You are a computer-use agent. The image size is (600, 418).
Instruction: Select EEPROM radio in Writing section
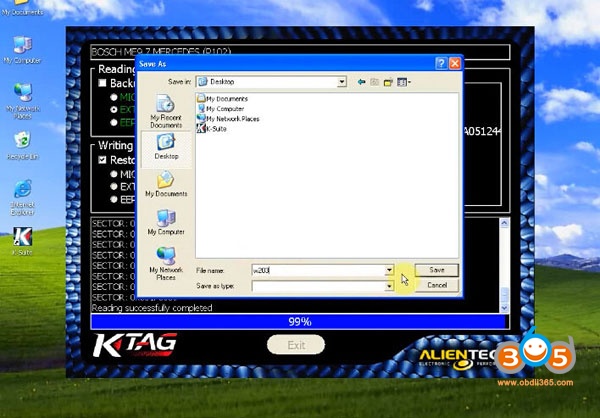tap(114, 199)
